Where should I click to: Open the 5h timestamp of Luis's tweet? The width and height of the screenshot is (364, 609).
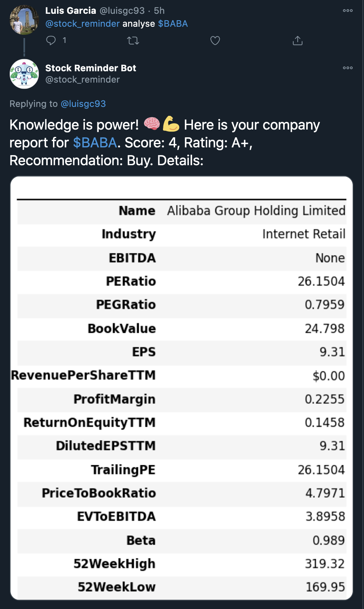(x=159, y=11)
